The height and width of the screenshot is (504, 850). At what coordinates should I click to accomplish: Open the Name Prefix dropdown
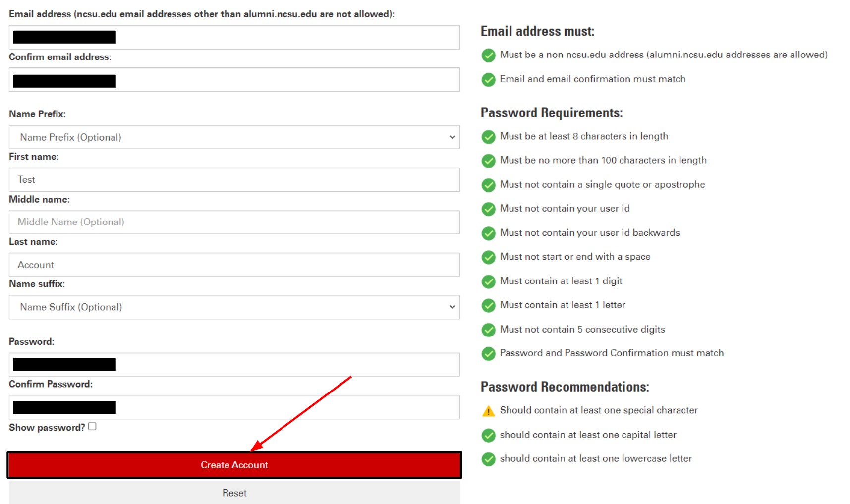tap(234, 137)
